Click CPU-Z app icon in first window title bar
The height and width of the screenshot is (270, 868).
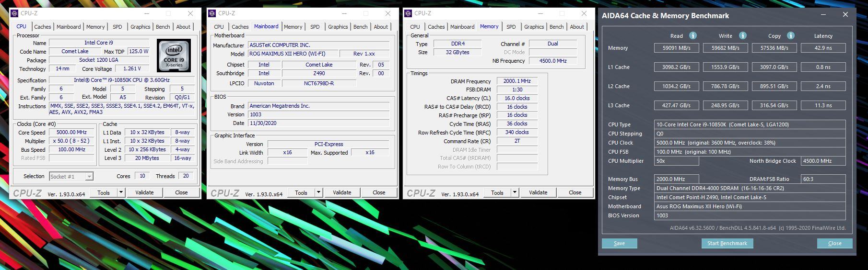pos(14,13)
